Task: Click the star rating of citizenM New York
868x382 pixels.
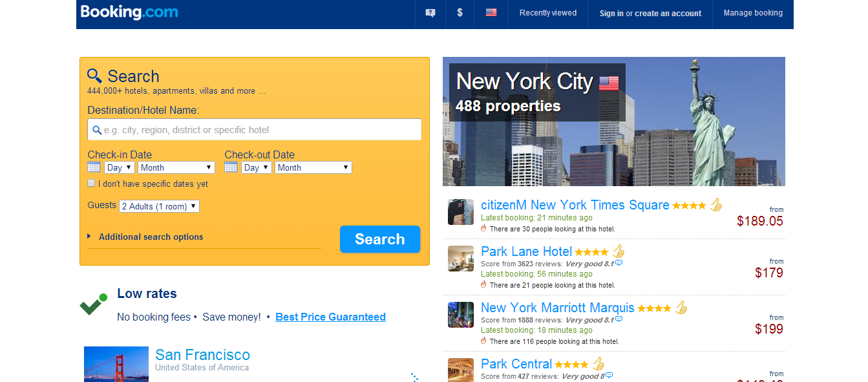Action: [x=689, y=206]
